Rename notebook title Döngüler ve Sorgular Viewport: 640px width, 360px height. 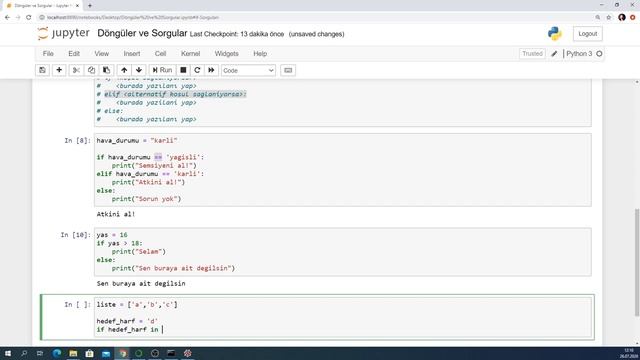(142, 33)
